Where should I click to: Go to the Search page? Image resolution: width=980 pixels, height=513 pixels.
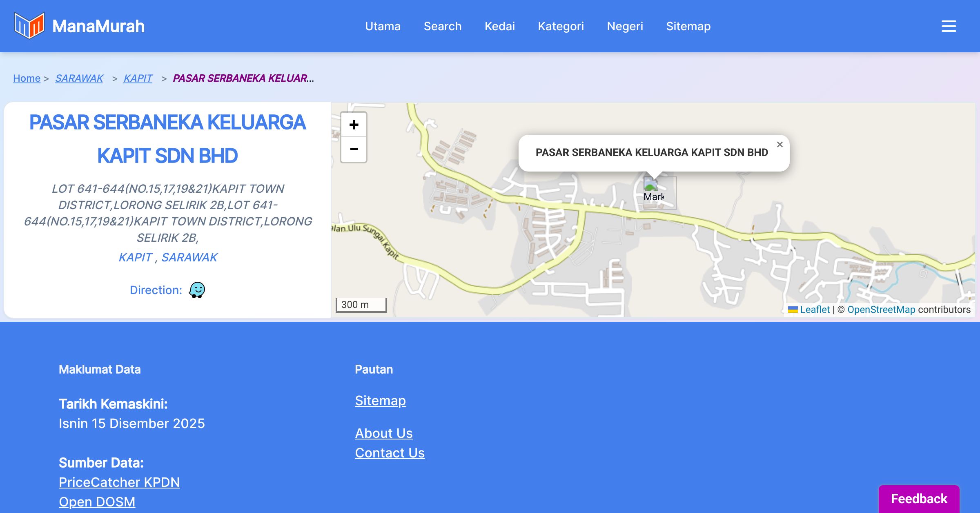(443, 26)
